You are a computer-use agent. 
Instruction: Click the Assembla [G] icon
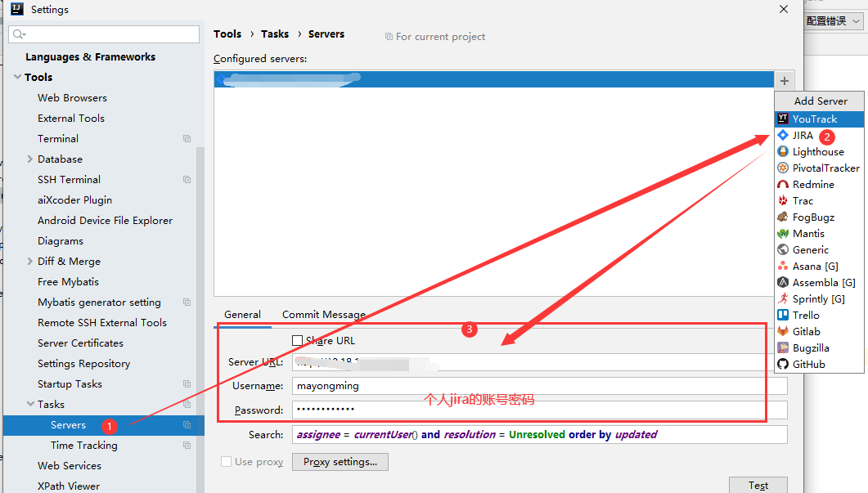click(x=783, y=282)
